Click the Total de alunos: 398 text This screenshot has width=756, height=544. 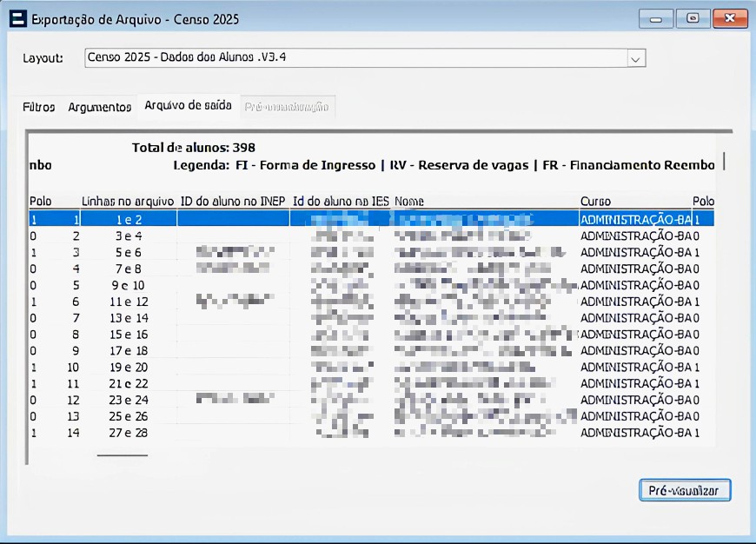(x=194, y=148)
